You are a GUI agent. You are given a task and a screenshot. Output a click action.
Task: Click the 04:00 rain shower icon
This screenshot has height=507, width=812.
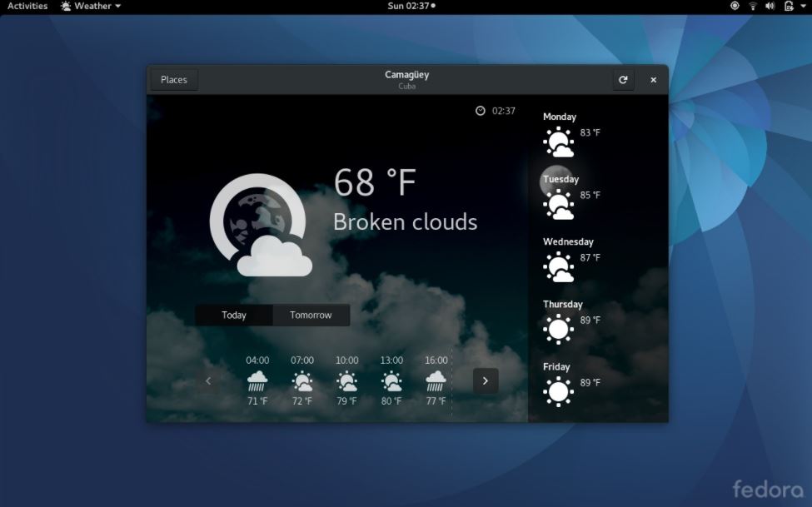[x=257, y=381]
